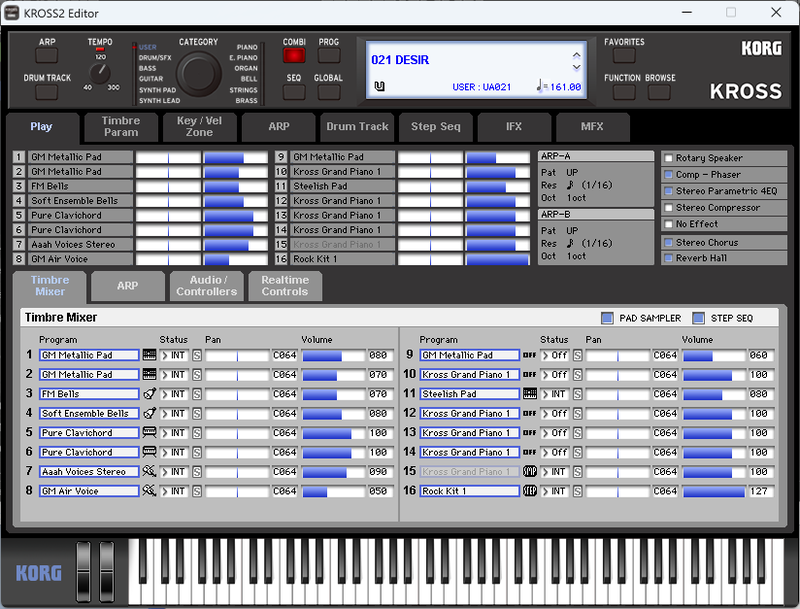Open the Realtime Controls sub-tab
The width and height of the screenshot is (800, 609).
(x=285, y=286)
